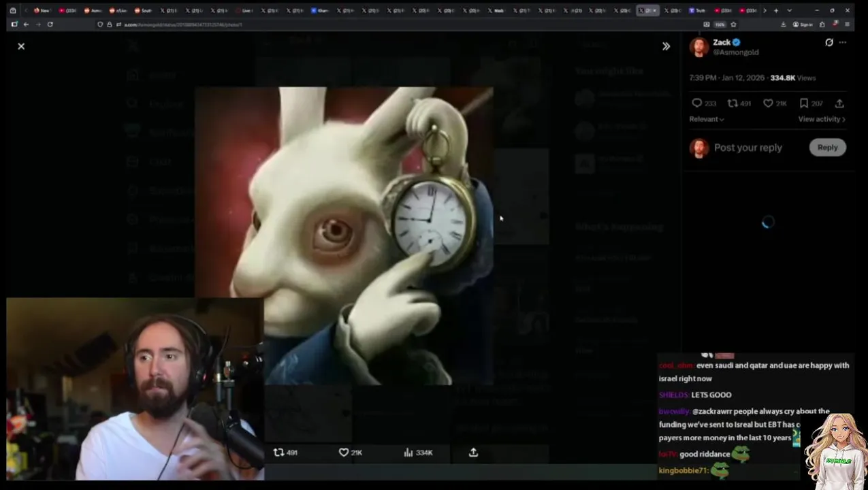This screenshot has height=490, width=868.
Task: Click the Sign in account button
Action: [803, 24]
